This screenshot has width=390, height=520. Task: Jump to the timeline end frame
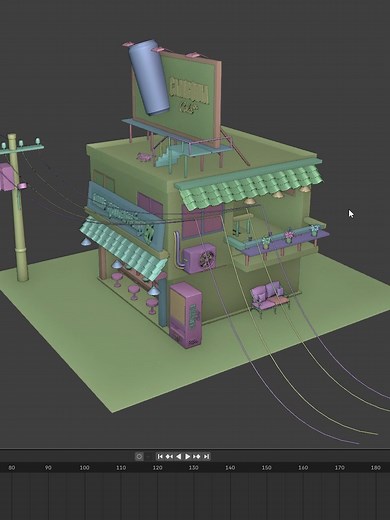[206, 456]
